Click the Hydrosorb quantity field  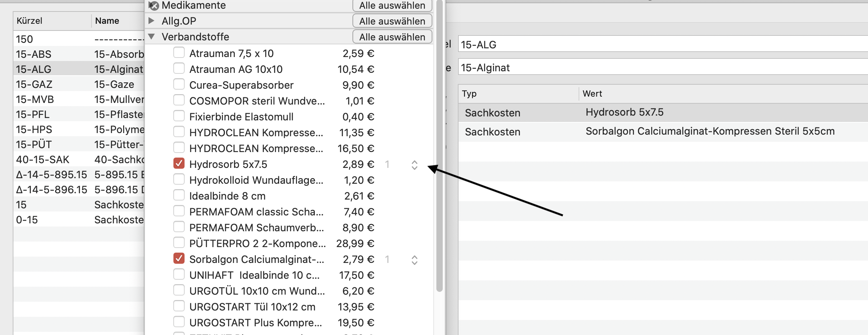[387, 164]
